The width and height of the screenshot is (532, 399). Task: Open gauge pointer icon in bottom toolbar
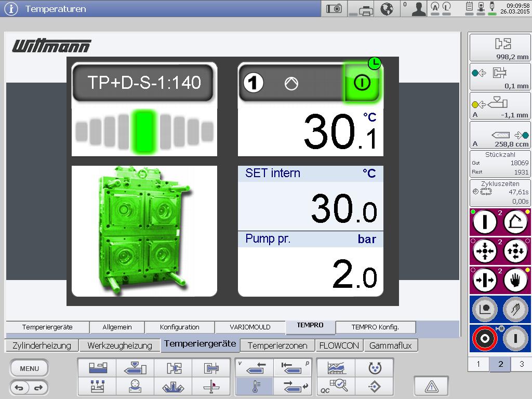point(211,386)
